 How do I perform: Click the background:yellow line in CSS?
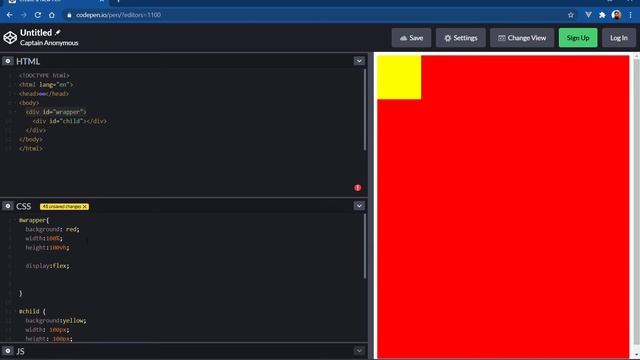[x=56, y=320]
